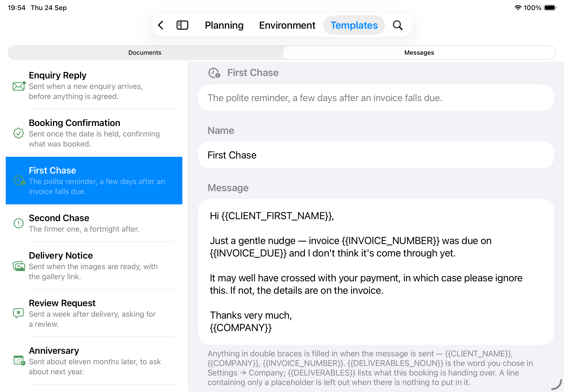Click the 'First Chase' detail header title
Viewport: 564px width, 392px height.
point(253,73)
